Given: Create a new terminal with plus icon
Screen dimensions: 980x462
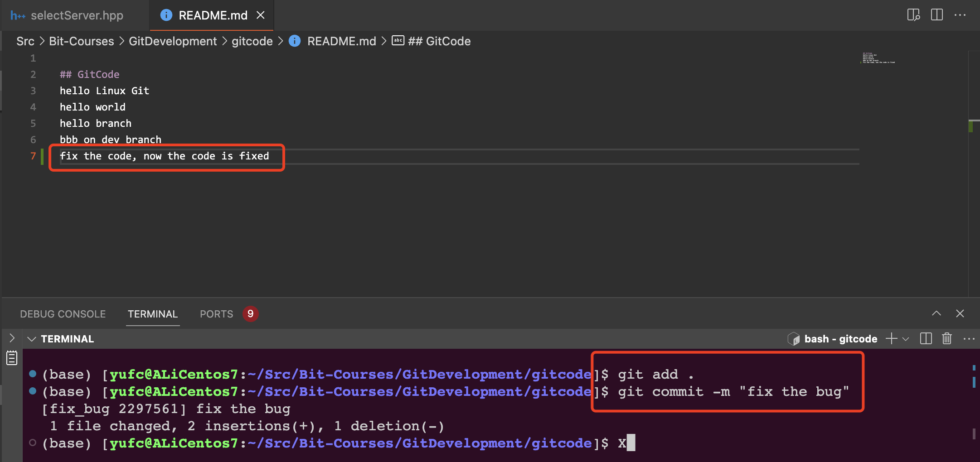Looking at the screenshot, I should 891,339.
